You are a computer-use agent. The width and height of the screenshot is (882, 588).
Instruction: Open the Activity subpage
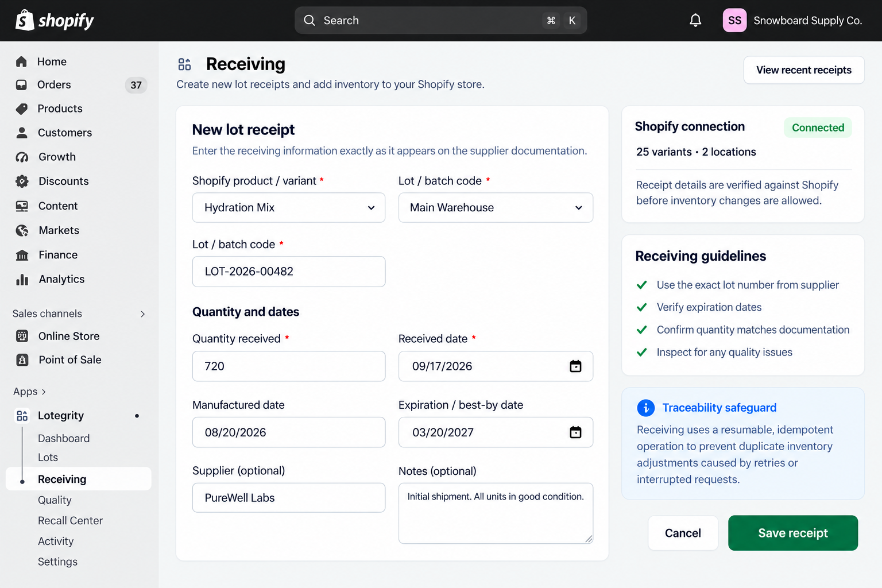point(56,541)
